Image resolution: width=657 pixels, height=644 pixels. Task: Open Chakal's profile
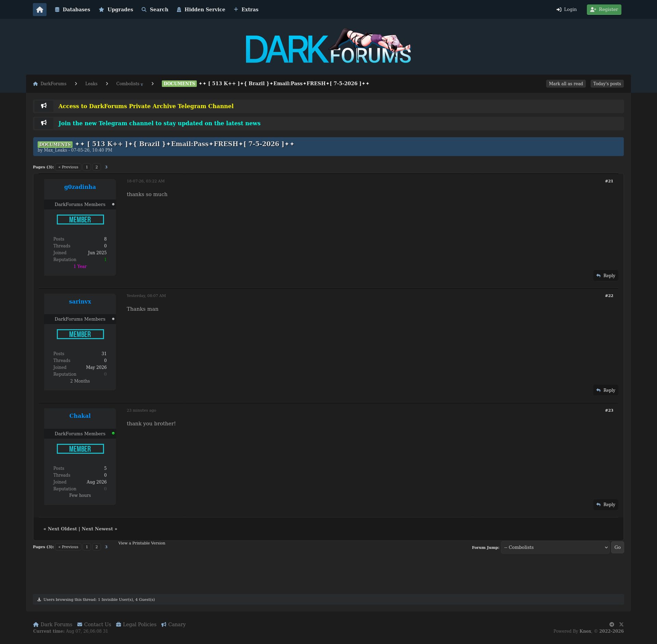(x=80, y=416)
